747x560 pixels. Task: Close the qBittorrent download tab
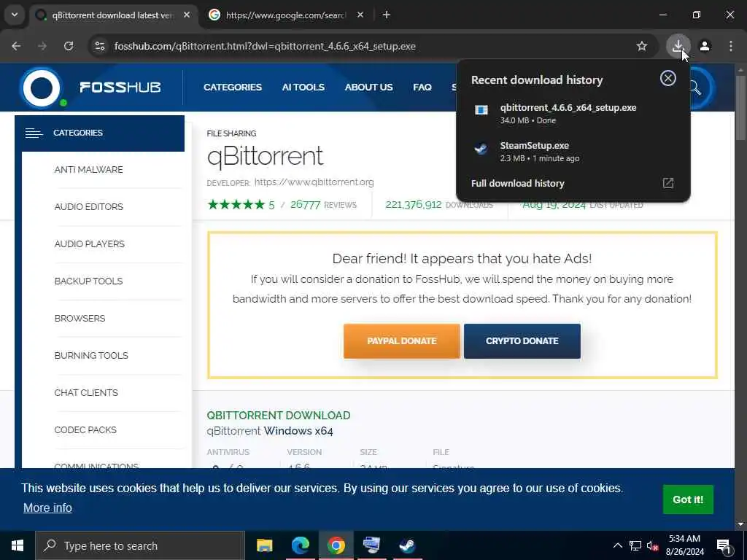pos(187,15)
